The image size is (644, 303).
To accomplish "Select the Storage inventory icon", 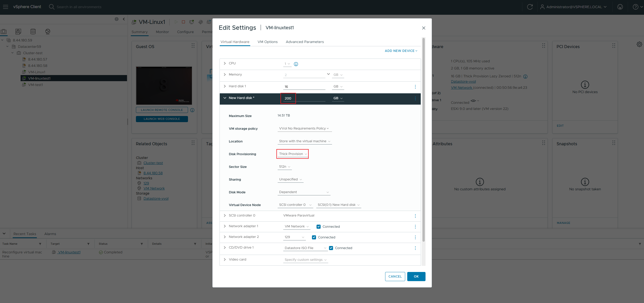I will (x=33, y=32).
